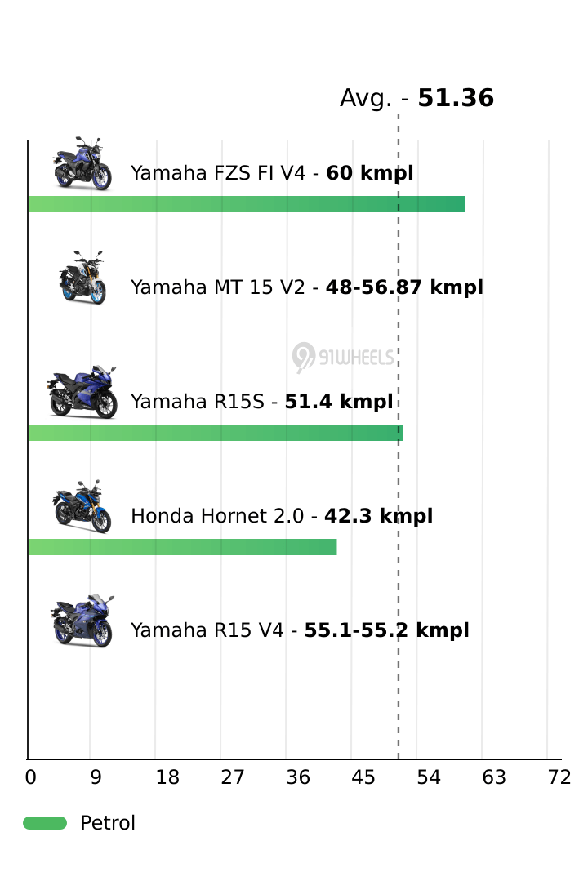The image size is (588, 890).
Task: Select the Honda Hornet 2.0 42.3 kmpl label
Action: [282, 516]
